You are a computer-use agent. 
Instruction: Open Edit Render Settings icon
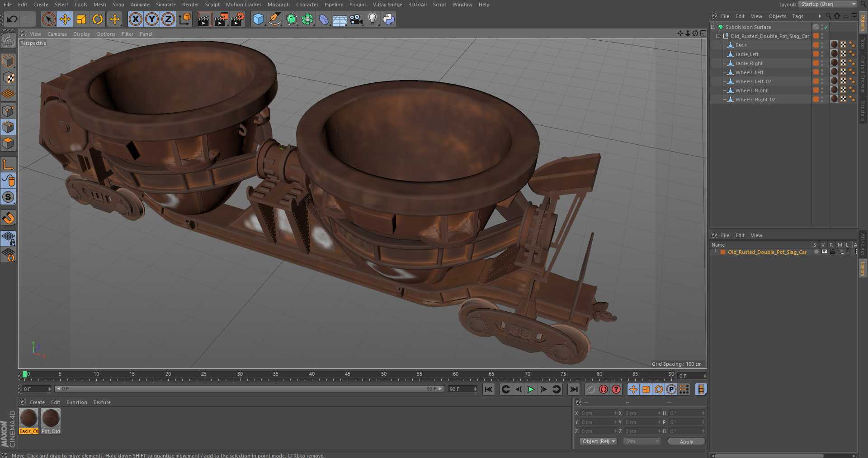(x=238, y=19)
